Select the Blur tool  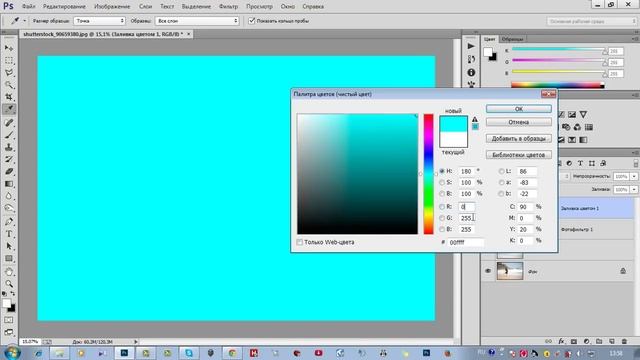coord(9,196)
